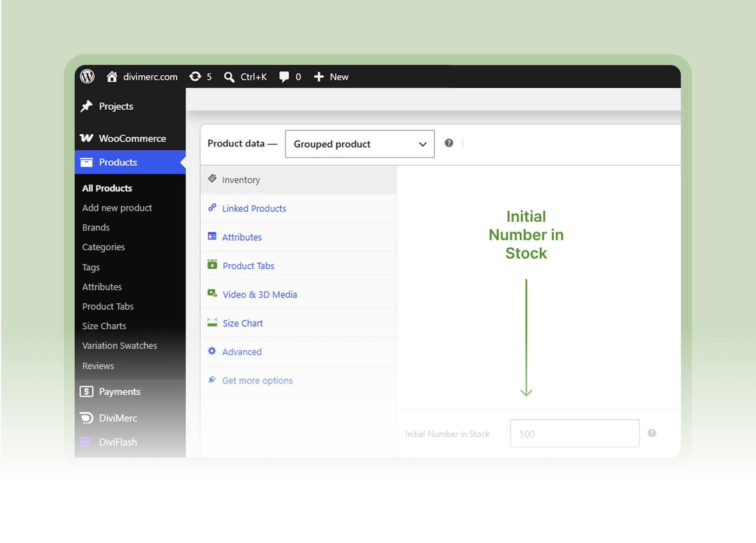Click the plus icon beside New
This screenshot has width=756, height=543.
[x=319, y=77]
